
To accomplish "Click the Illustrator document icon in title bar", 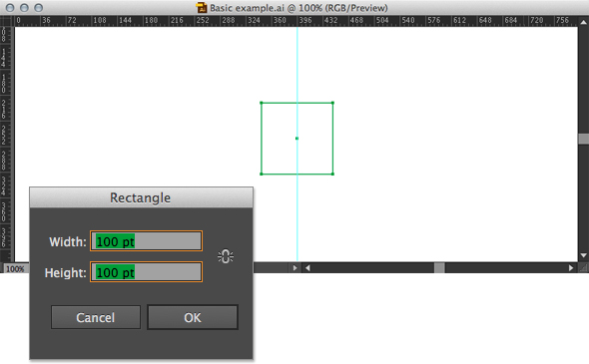I will [x=202, y=8].
